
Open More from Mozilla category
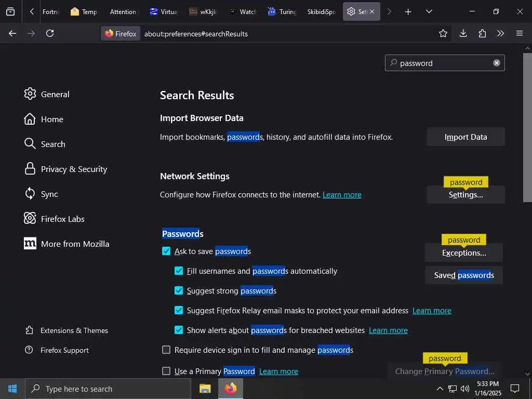66,244
